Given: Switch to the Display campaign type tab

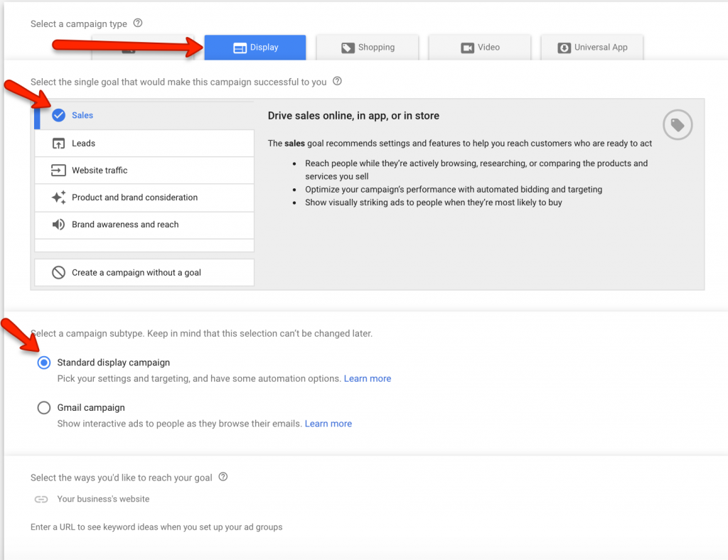Looking at the screenshot, I should pos(255,48).
